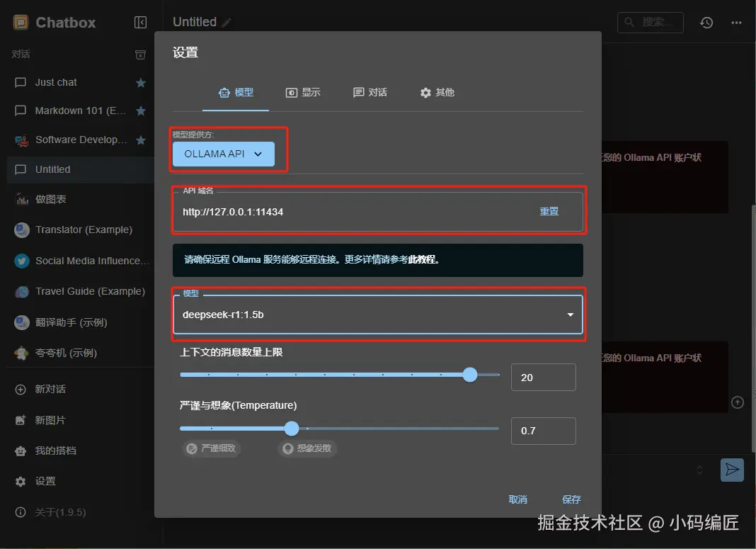Collapse the Chatbox sidebar with the panel icon
Image resolution: width=756 pixels, height=549 pixels.
click(140, 22)
